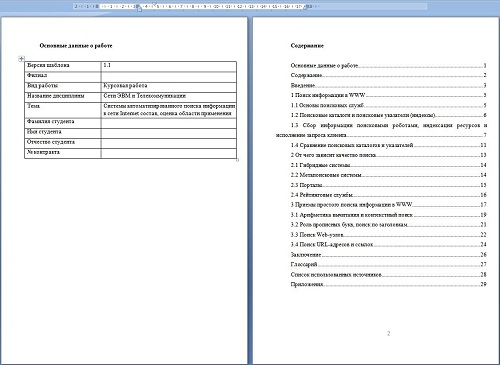The width and height of the screenshot is (500, 365).
Task: Click the "Филиал" label cell
Action: [x=63, y=77]
